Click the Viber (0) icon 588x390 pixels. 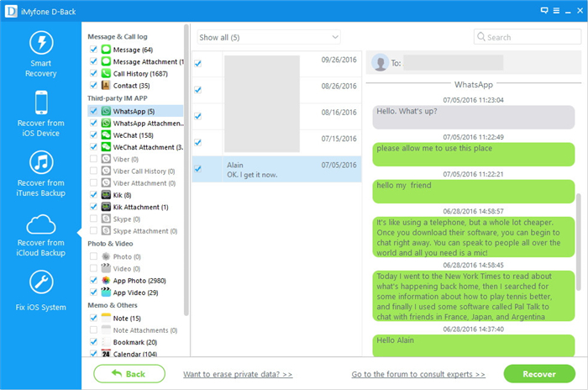click(x=106, y=159)
